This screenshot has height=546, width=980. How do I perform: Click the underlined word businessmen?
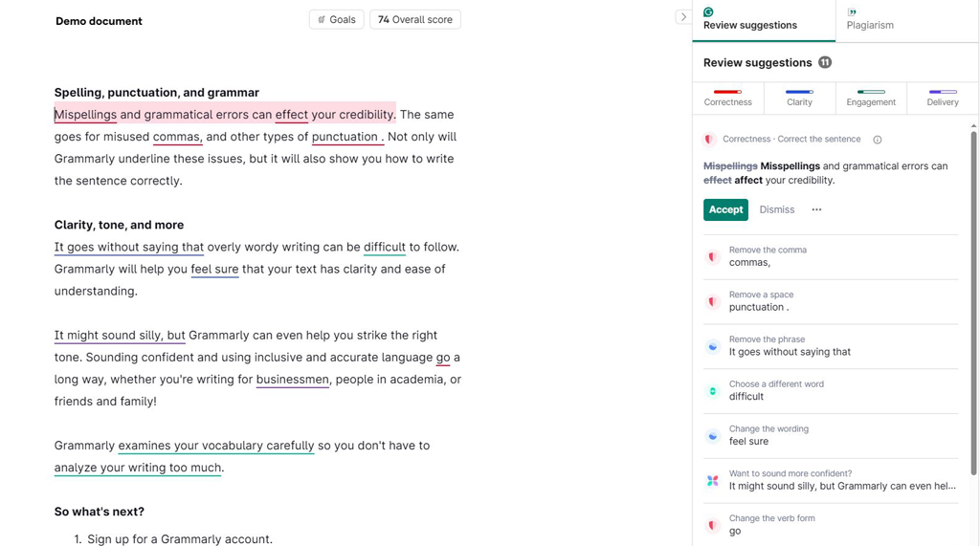[293, 380]
